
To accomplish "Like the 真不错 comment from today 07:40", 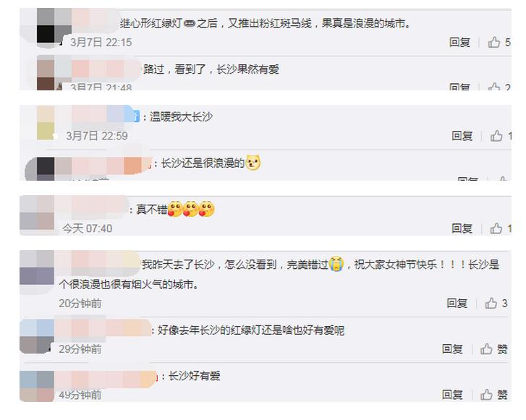I will coord(501,228).
